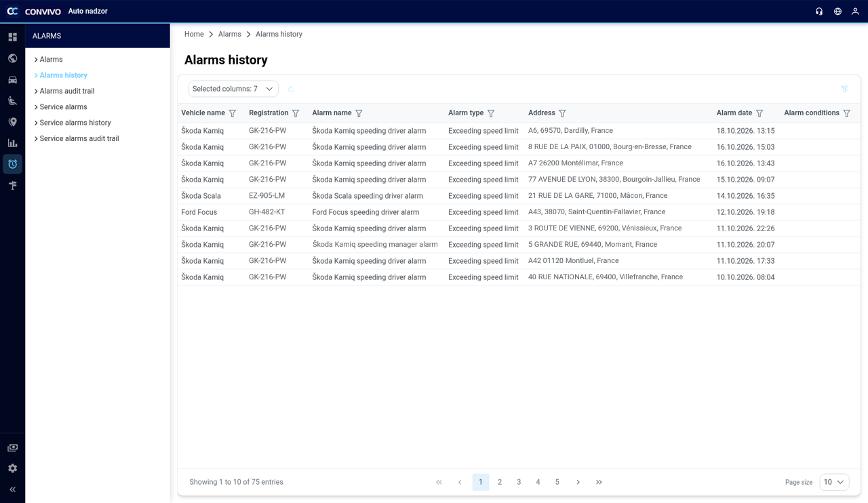The image size is (868, 503).
Task: Go to page 5 of results
Action: (x=557, y=482)
